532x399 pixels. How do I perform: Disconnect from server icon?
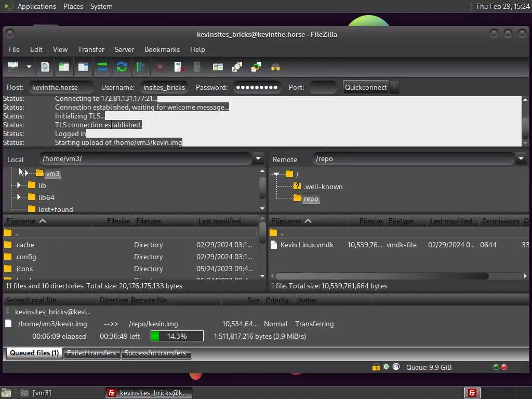click(179, 66)
